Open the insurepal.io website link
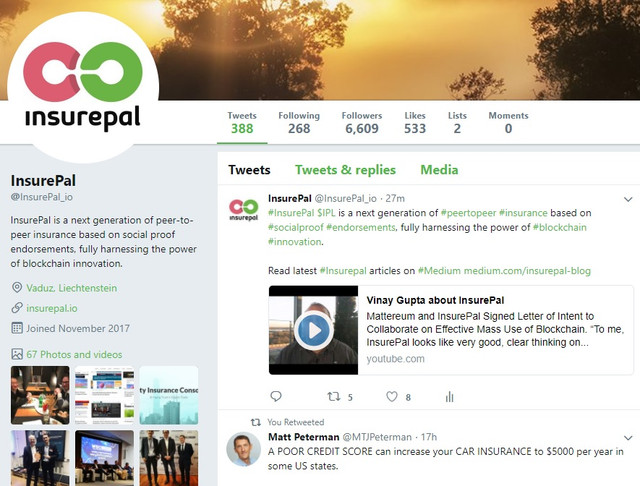The height and width of the screenshot is (486, 640). [52, 308]
